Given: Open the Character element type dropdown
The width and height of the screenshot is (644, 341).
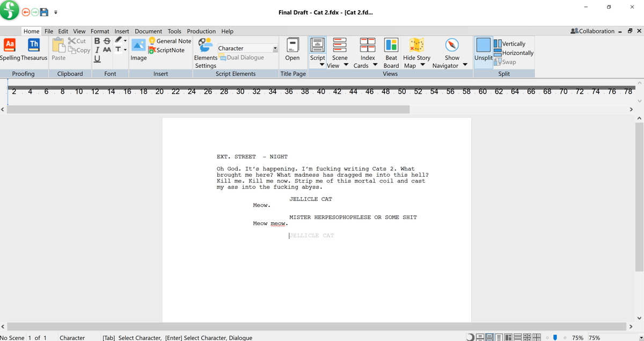Looking at the screenshot, I should coord(275,48).
